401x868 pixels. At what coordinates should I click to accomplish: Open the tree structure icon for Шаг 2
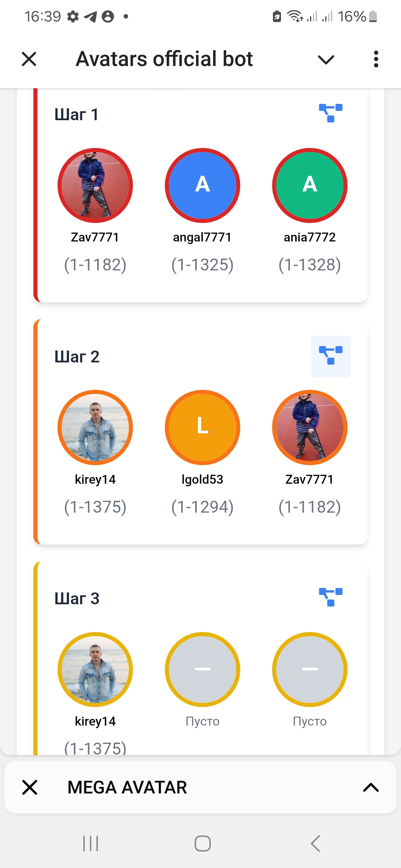pyautogui.click(x=330, y=356)
